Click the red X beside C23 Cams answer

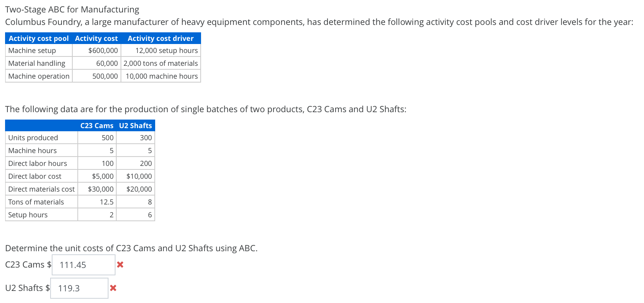tap(120, 265)
